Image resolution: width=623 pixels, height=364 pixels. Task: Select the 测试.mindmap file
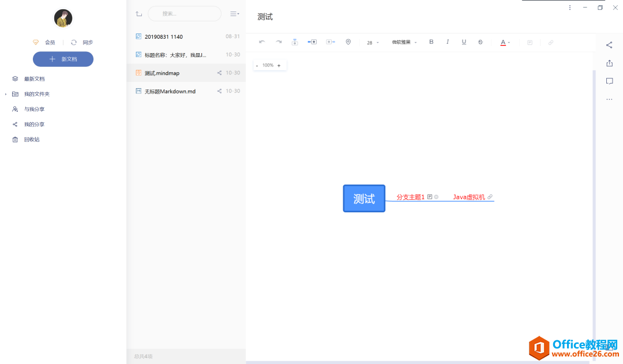point(186,73)
